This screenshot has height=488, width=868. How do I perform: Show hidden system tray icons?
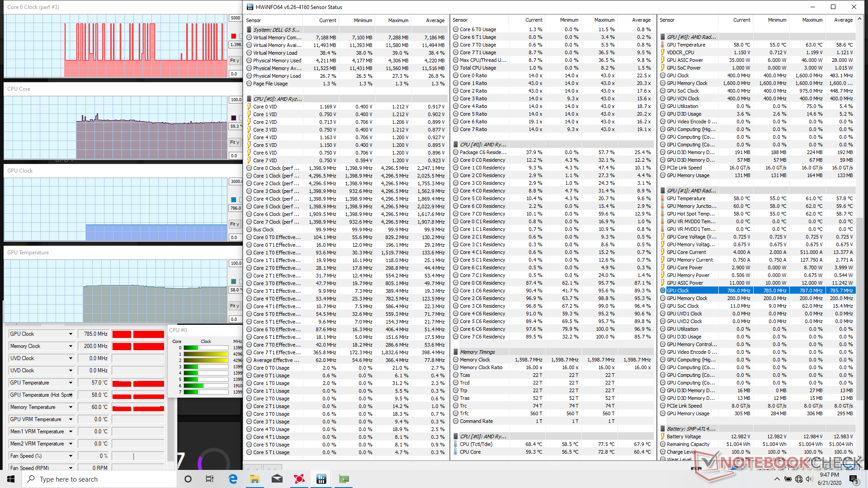point(777,479)
